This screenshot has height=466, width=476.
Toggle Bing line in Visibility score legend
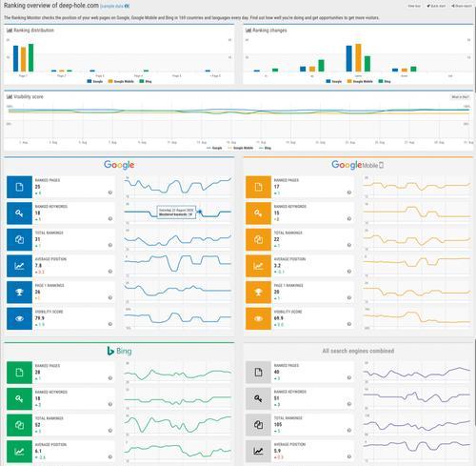[265, 148]
